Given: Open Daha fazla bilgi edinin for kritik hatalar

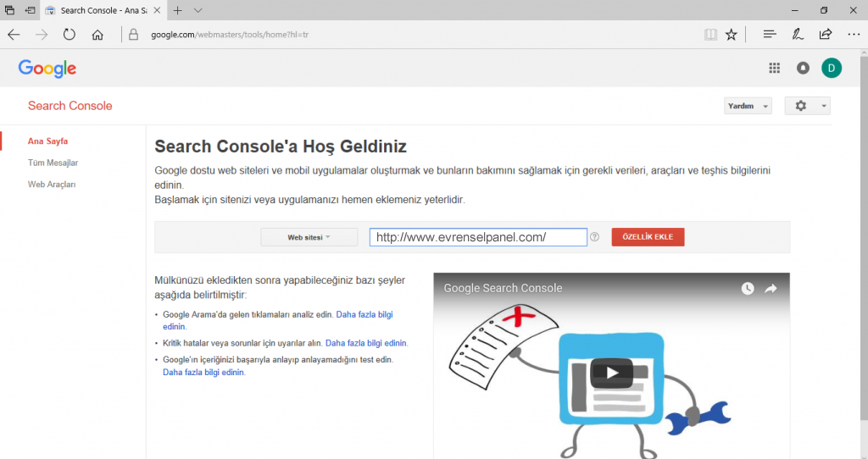Looking at the screenshot, I should [x=366, y=343].
